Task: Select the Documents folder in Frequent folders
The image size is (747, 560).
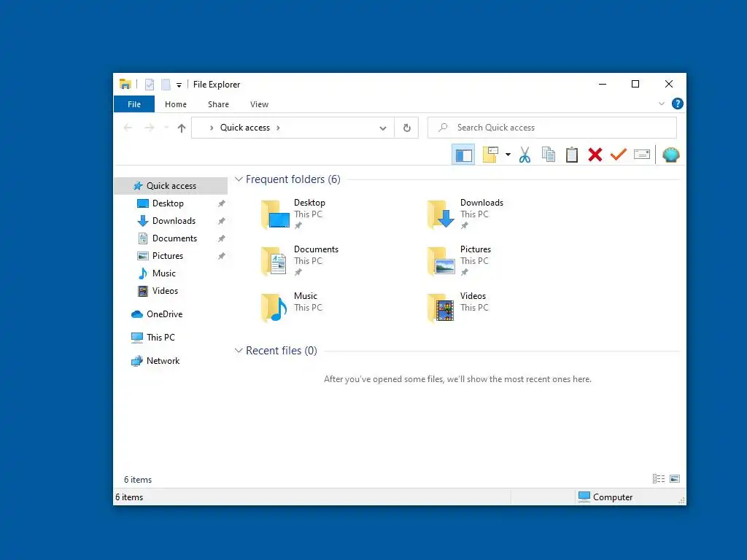Action: (x=300, y=261)
